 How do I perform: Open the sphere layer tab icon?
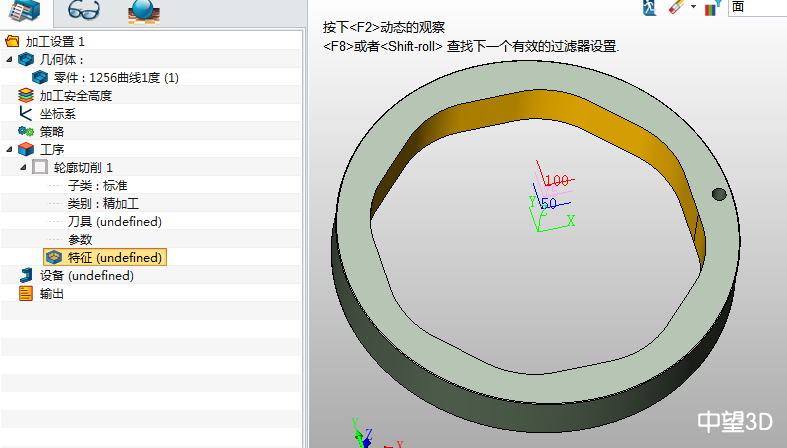coord(143,12)
